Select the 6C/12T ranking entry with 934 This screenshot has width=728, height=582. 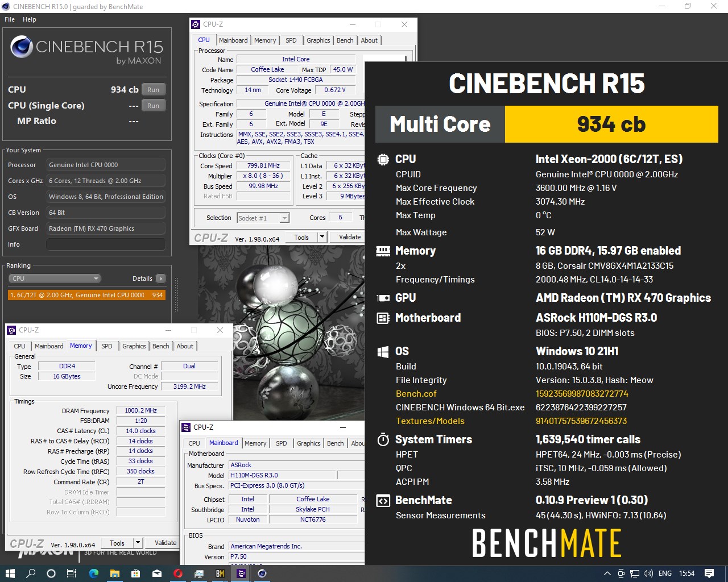[x=86, y=295]
